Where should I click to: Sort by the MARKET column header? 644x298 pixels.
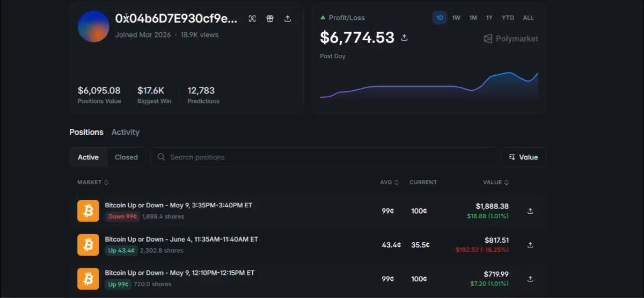(x=93, y=183)
